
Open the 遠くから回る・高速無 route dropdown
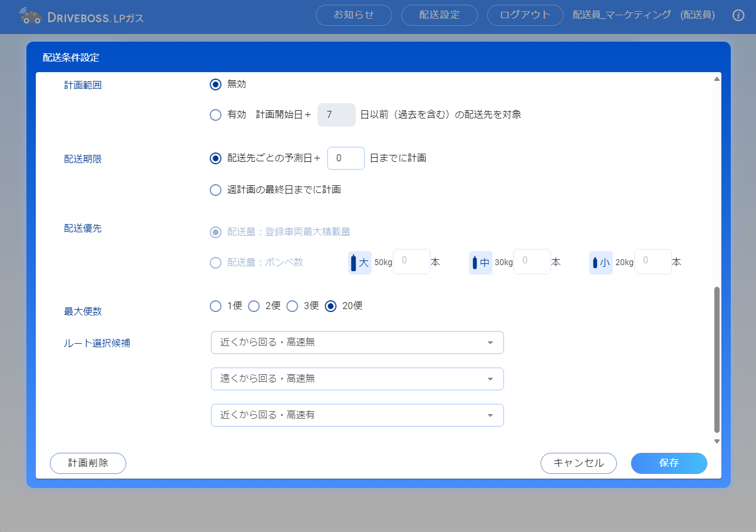pos(357,379)
